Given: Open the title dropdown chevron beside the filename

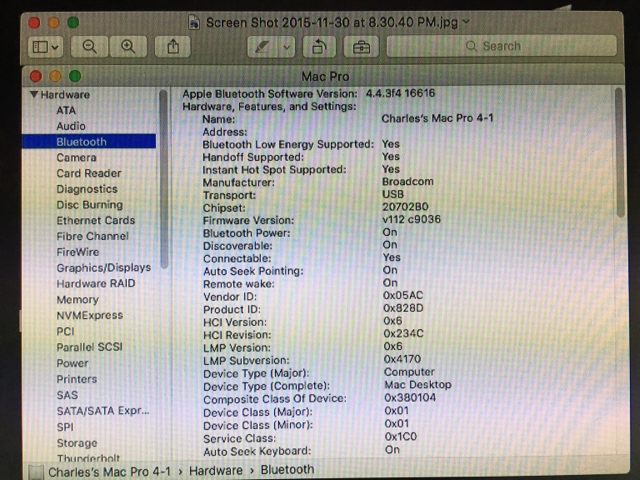Looking at the screenshot, I should click(466, 22).
